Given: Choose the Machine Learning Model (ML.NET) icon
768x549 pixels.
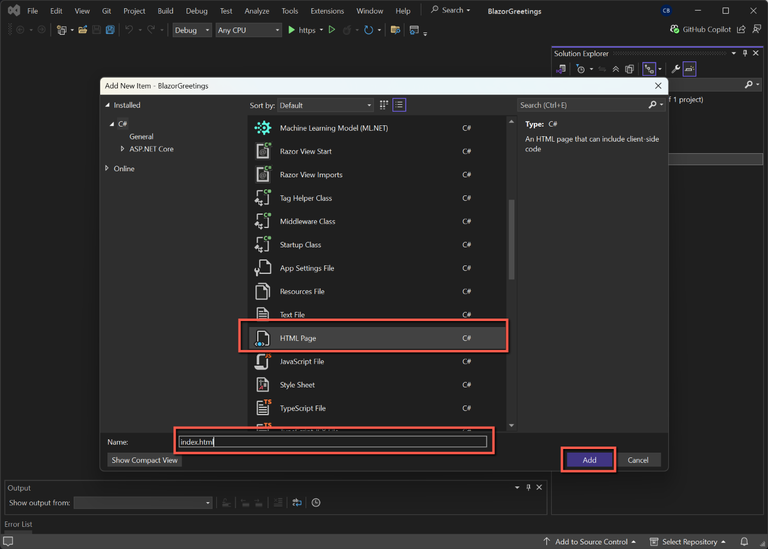Looking at the screenshot, I should (262, 128).
